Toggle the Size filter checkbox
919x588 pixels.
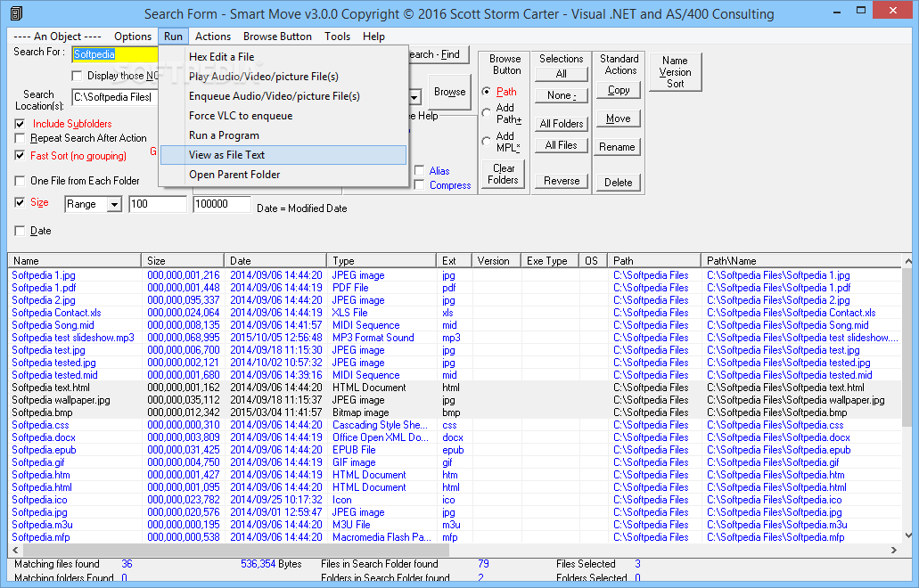click(20, 202)
